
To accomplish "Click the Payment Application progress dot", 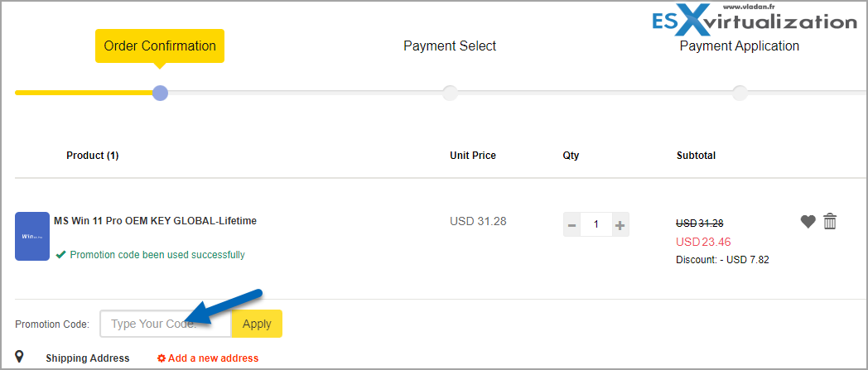I will [740, 93].
